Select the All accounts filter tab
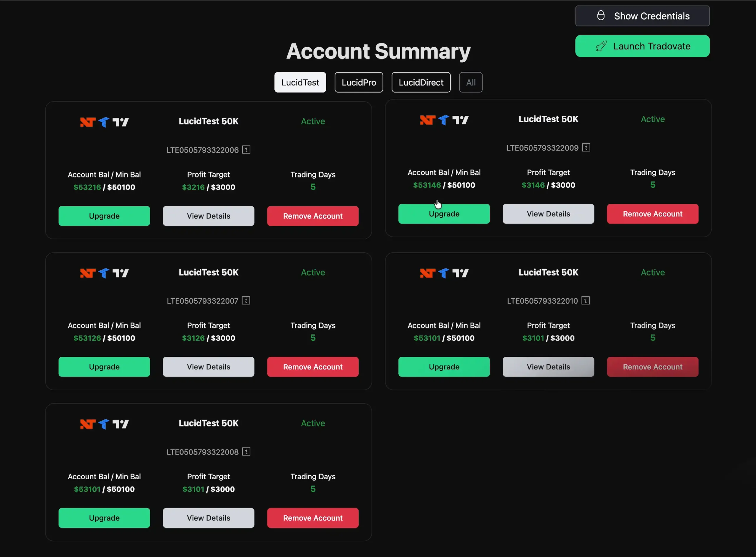Screen dimensions: 756x557 470,82
